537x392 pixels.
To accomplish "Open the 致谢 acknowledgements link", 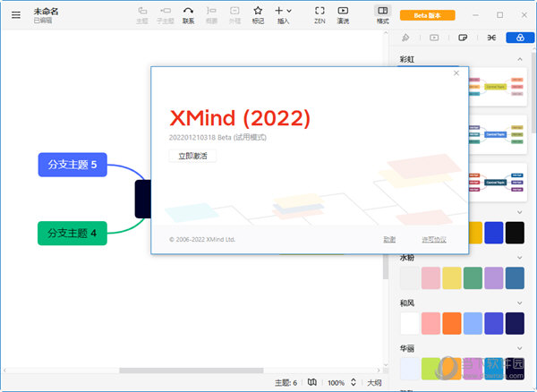I will pyautogui.click(x=389, y=239).
